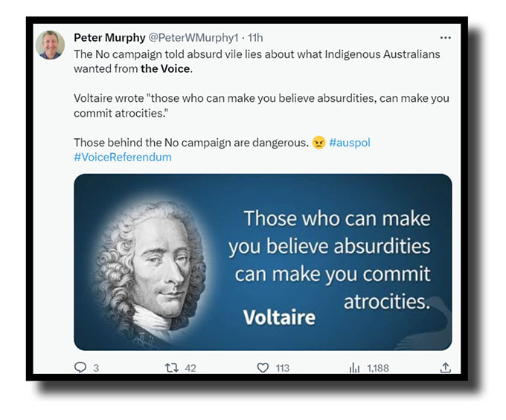Open the #VoiceReferendum hashtag link
Image resolution: width=506 pixels, height=420 pixels.
click(122, 158)
